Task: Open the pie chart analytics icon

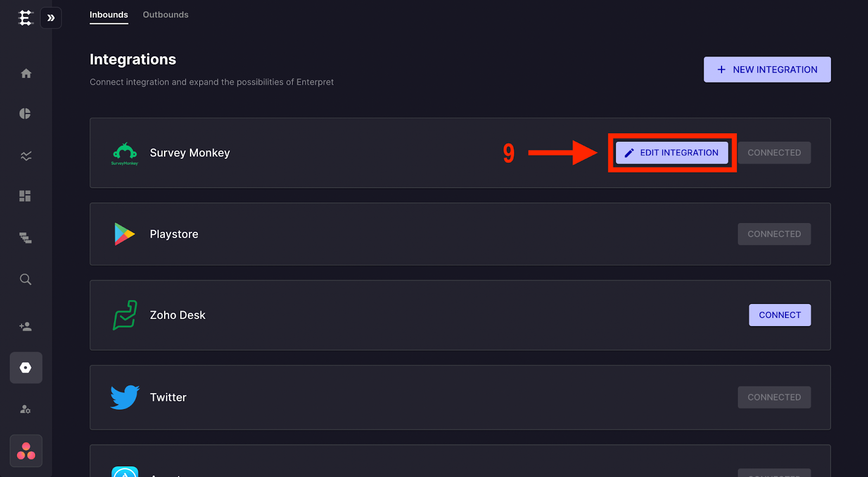Action: (25, 113)
